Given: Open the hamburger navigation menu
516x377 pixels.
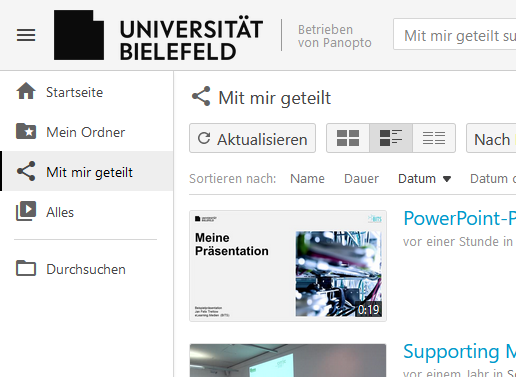Looking at the screenshot, I should tap(26, 35).
